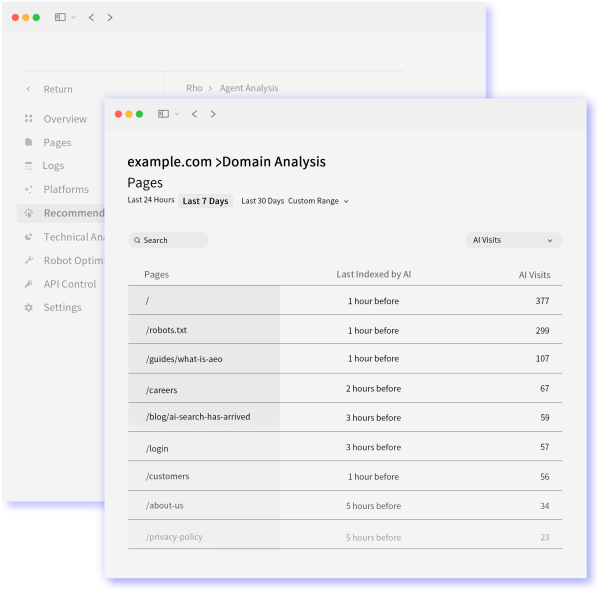This screenshot has width=600, height=591.
Task: Go back using front window's left arrow
Action: (x=194, y=114)
